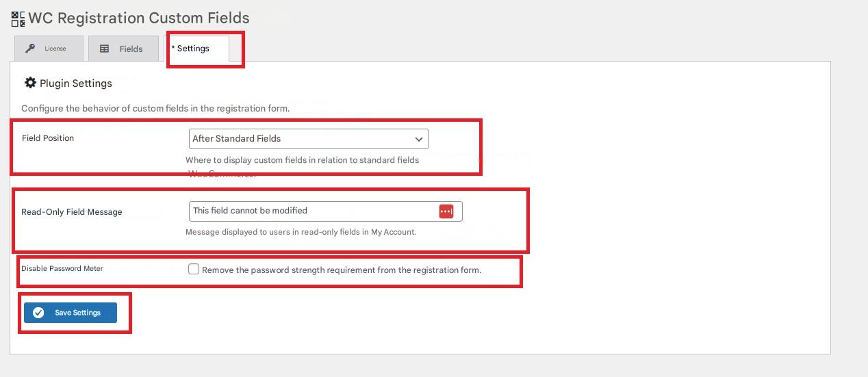Image resolution: width=868 pixels, height=377 pixels.
Task: Click the table icon on Fields tab
Action: pyautogui.click(x=105, y=49)
